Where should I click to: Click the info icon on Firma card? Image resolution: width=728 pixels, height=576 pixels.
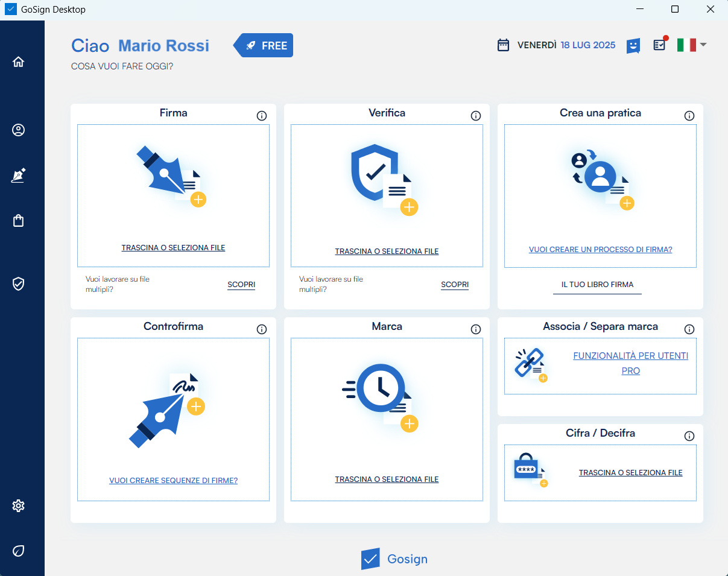click(x=262, y=116)
